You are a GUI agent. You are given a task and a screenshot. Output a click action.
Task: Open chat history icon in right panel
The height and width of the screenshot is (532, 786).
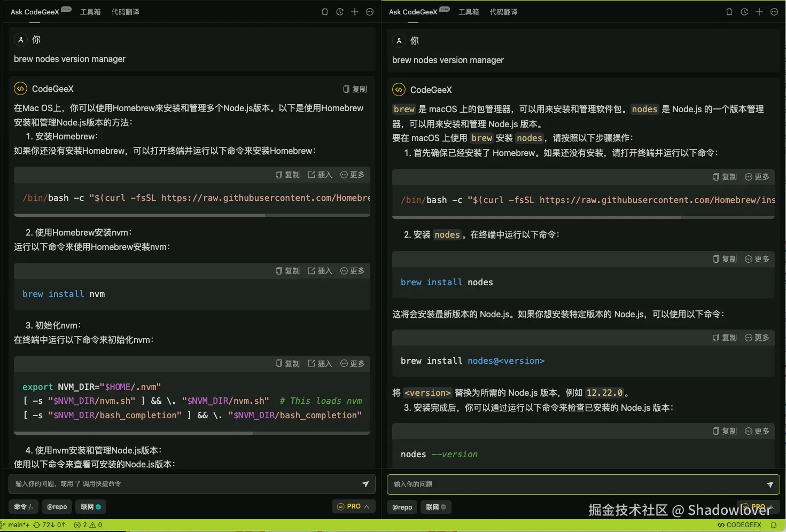[744, 12]
